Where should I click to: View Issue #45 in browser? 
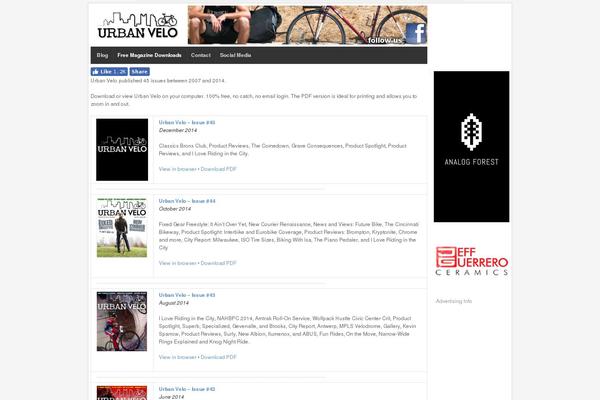pos(178,169)
